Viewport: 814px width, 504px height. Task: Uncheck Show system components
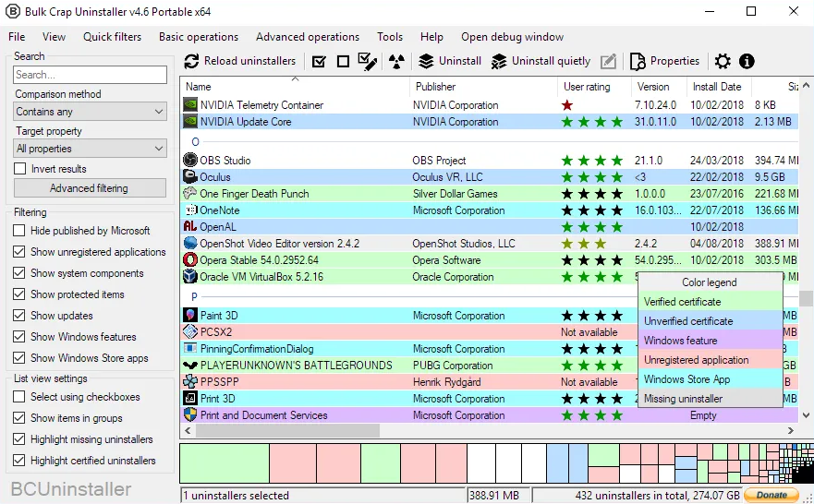(x=19, y=273)
